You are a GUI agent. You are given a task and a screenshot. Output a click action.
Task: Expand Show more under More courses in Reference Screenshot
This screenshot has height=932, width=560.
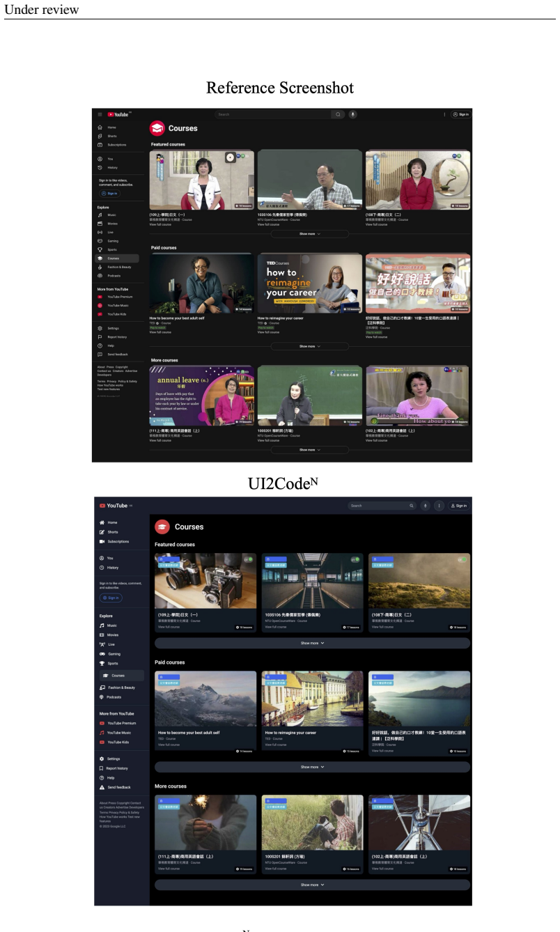tap(310, 450)
